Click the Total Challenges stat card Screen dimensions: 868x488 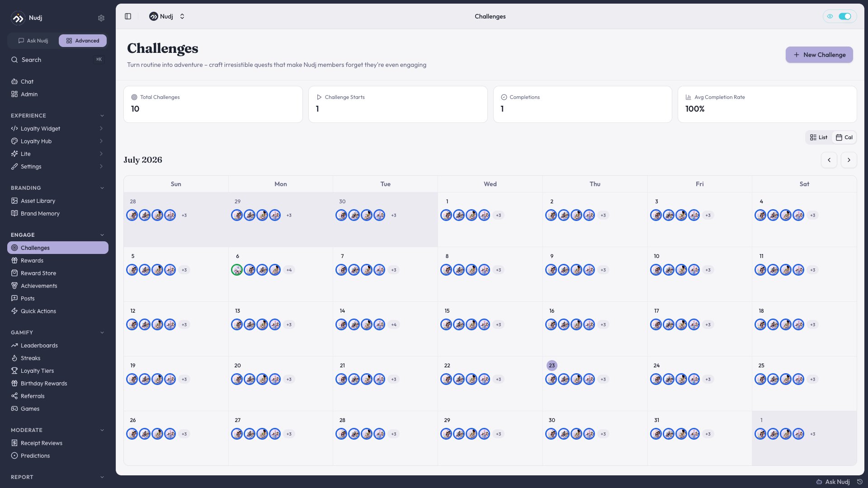(213, 104)
